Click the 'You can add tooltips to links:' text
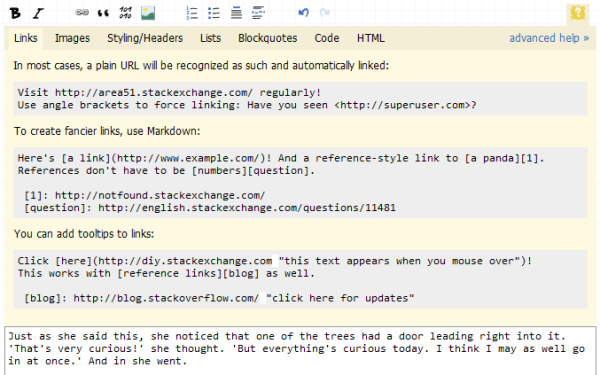600x375 pixels. pos(84,234)
